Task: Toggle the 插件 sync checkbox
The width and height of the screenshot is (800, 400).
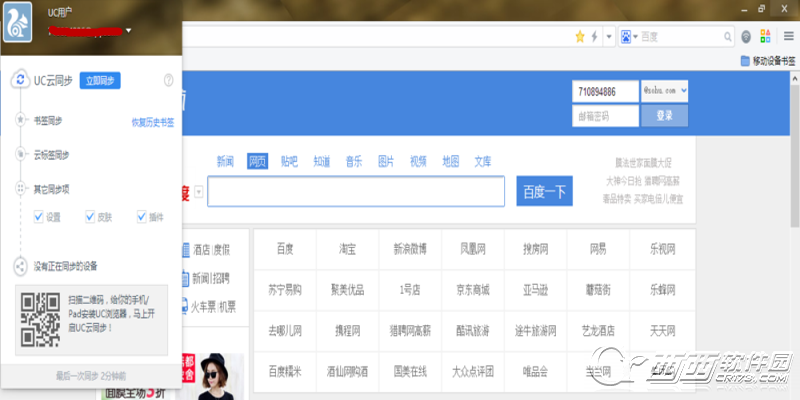Action: tap(140, 216)
